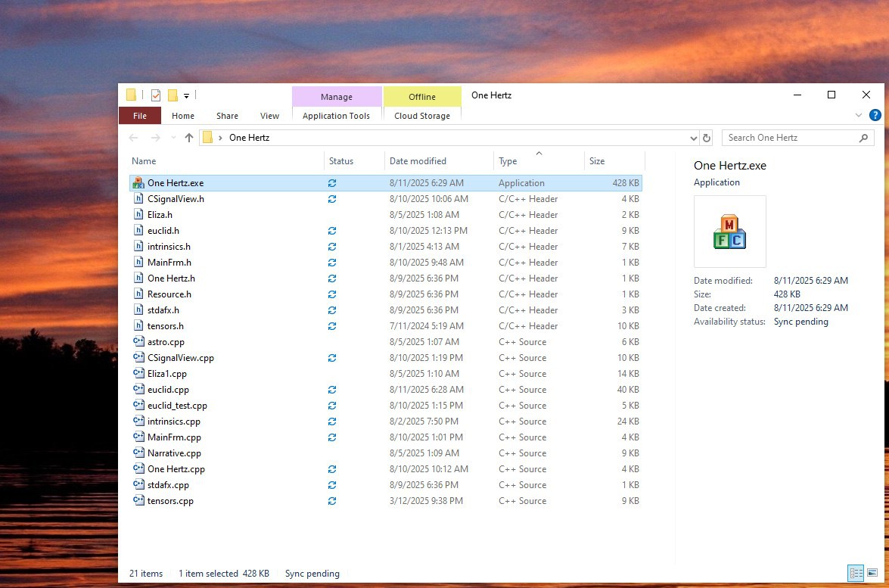Expand the ribbon using the chevron
The image size is (889, 588).
pyautogui.click(x=859, y=116)
